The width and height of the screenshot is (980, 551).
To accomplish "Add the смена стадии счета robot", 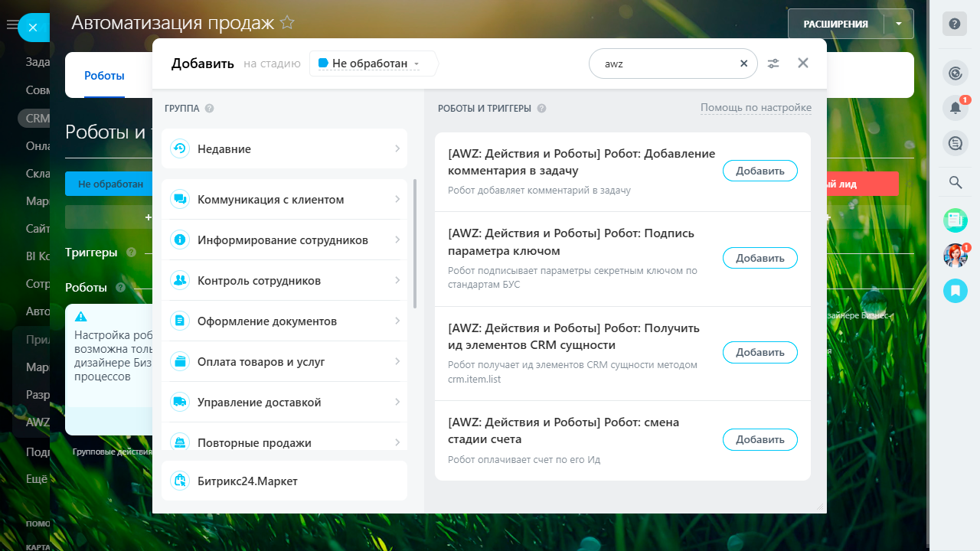I will click(759, 440).
